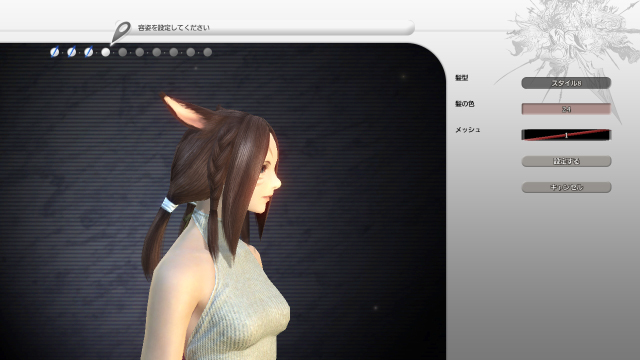This screenshot has width=640, height=360.
Task: Click the 容姿を設定してください instruction bar
Action: [265, 28]
